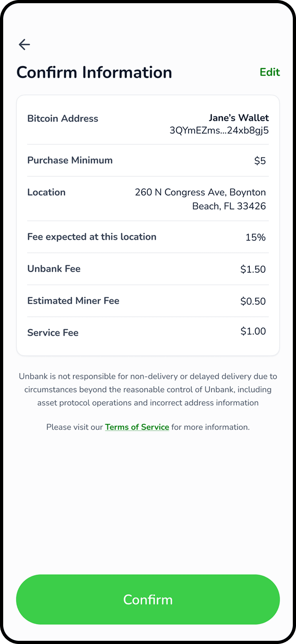Tap the Purchase Minimum row label
This screenshot has height=644, width=296.
pos(70,160)
